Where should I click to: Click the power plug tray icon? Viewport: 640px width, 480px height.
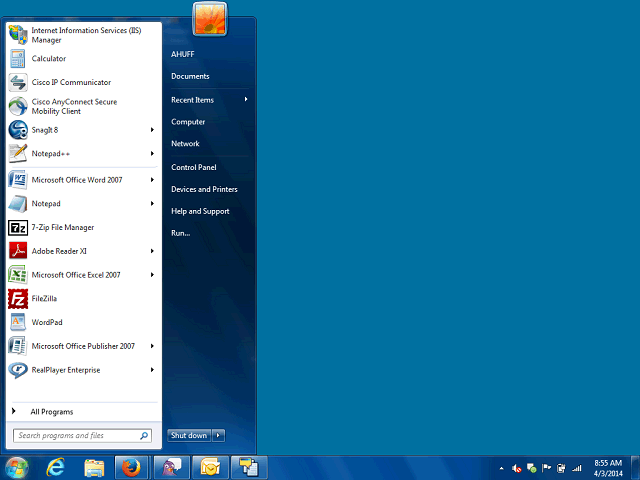point(561,468)
